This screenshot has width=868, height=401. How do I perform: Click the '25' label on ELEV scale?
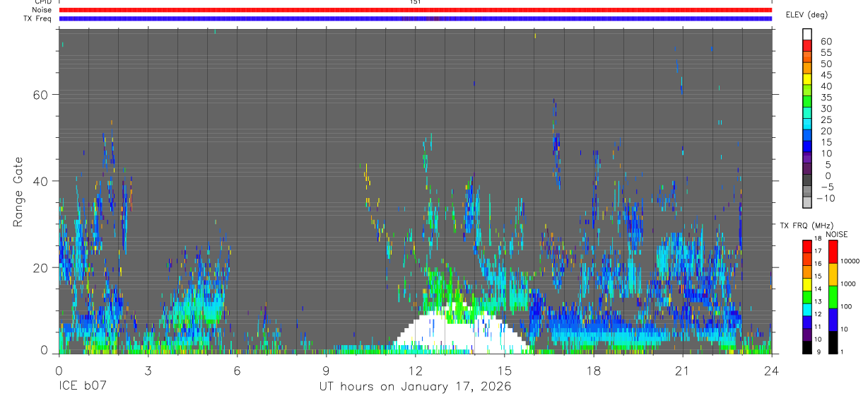pyautogui.click(x=826, y=120)
